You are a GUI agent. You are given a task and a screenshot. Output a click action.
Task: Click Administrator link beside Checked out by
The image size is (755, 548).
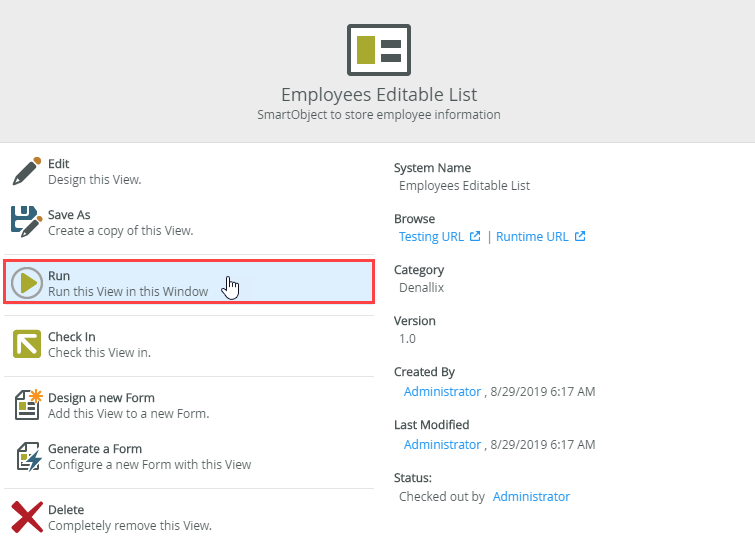[x=531, y=496]
